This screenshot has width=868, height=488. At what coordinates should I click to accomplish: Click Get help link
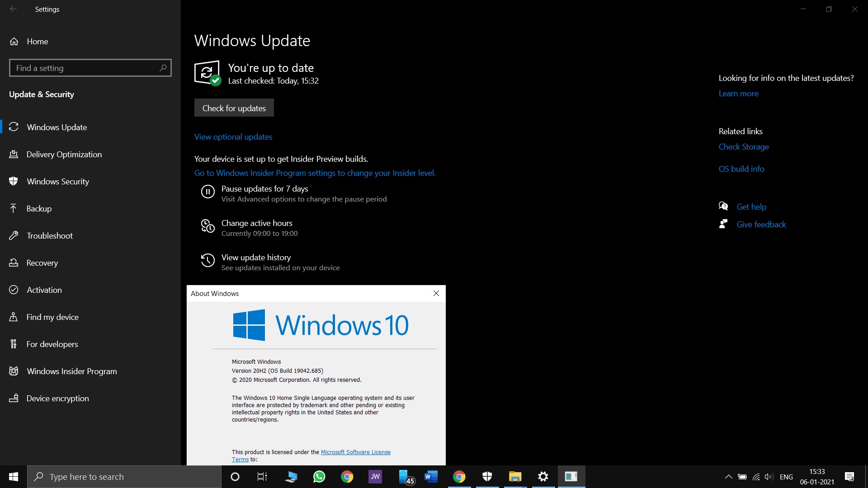point(751,206)
